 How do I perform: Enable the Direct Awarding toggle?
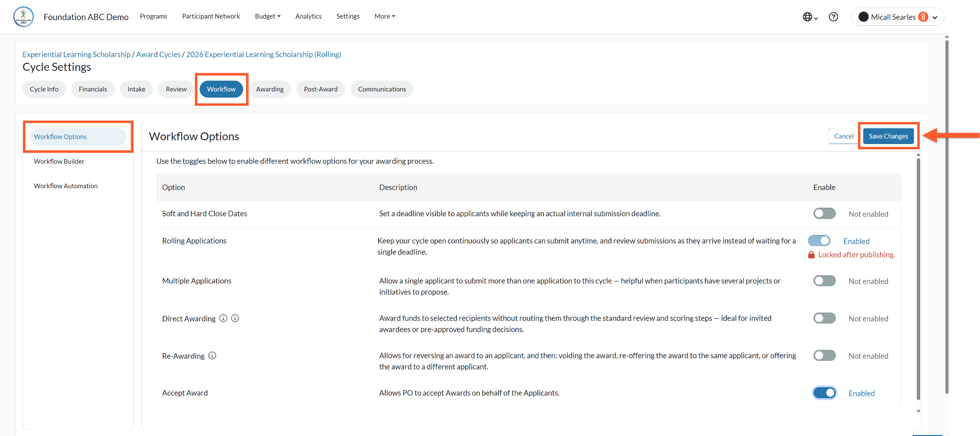pyautogui.click(x=824, y=318)
